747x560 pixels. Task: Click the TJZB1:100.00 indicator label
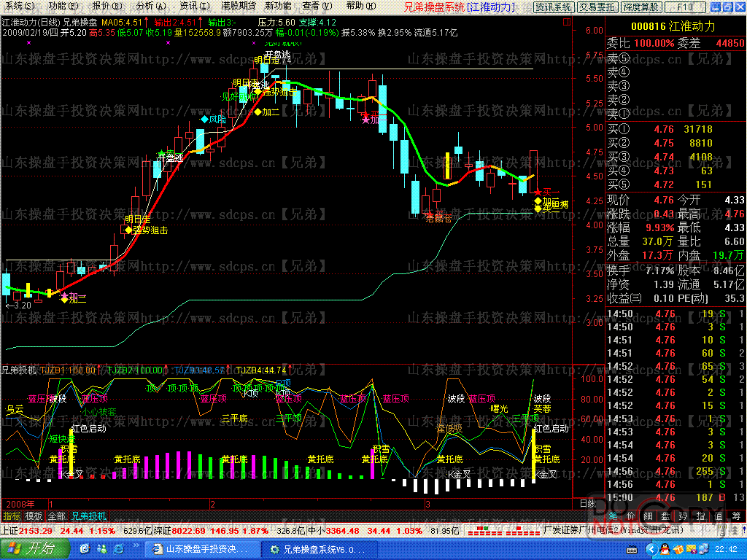[69, 370]
